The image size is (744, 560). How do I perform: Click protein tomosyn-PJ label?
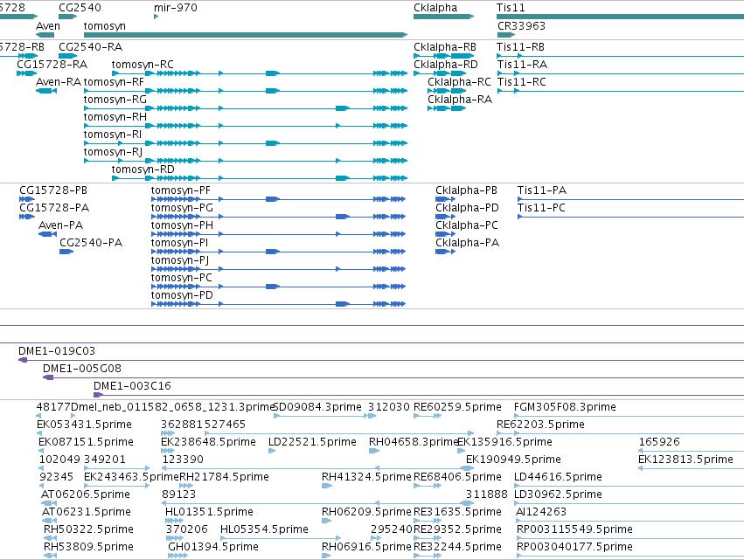(180, 260)
